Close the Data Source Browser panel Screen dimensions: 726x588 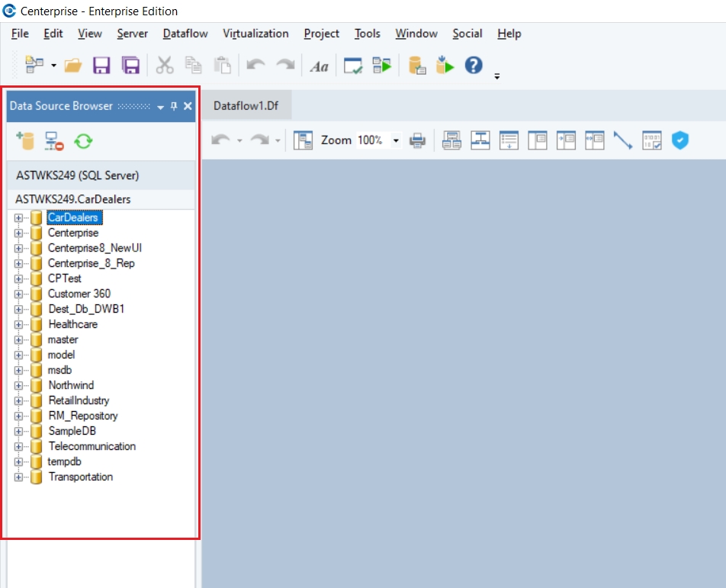click(188, 107)
